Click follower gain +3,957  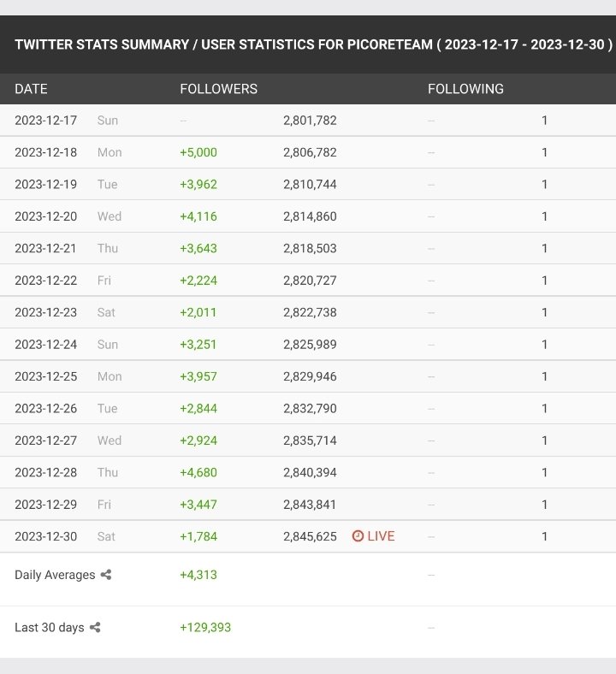(198, 376)
